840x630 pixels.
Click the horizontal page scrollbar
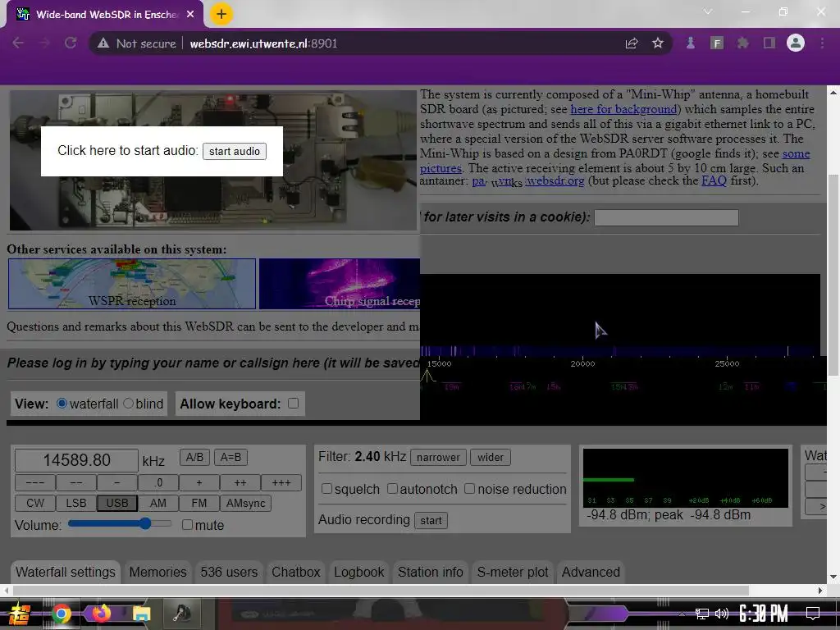tap(381, 591)
